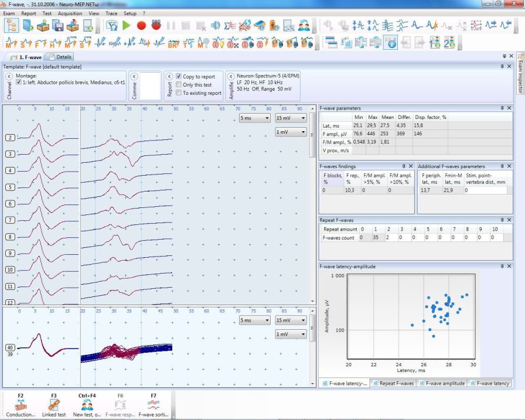Switch to the Details tab
Screen dimensions: 525x420
(x=64, y=57)
